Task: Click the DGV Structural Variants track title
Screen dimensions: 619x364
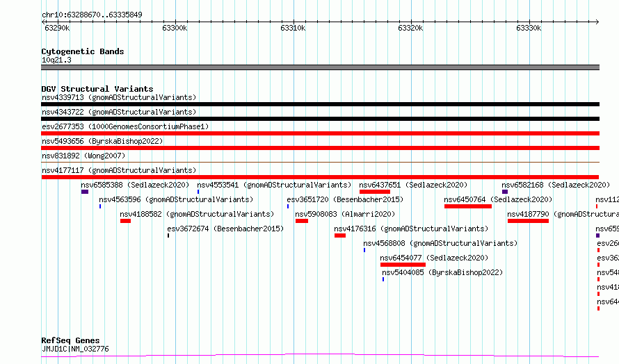Action: tap(97, 89)
